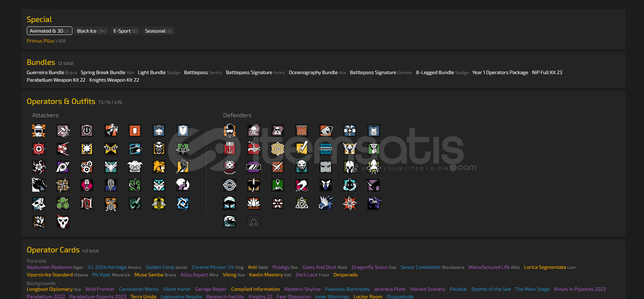Choose the Thermite orange charge icon

(x=135, y=131)
